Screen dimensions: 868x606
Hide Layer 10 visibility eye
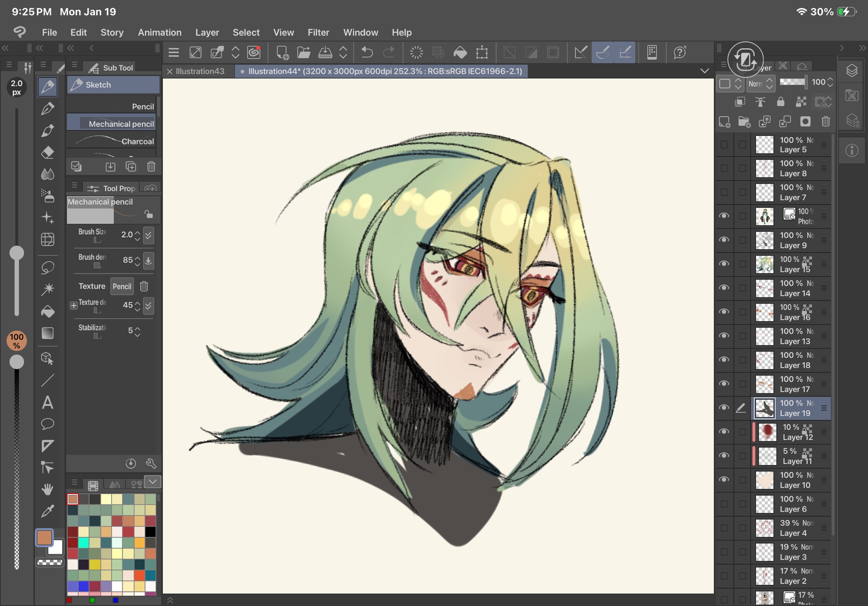click(x=724, y=479)
